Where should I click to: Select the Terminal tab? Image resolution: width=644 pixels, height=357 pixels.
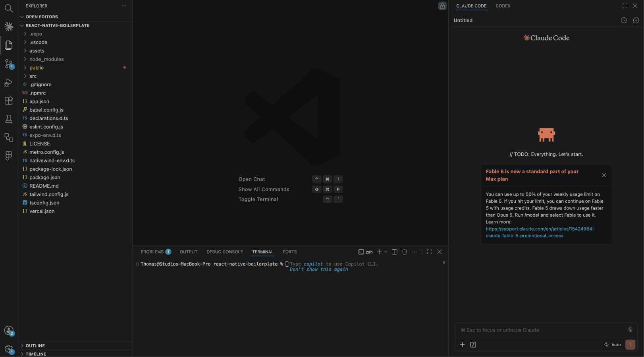[x=263, y=252]
